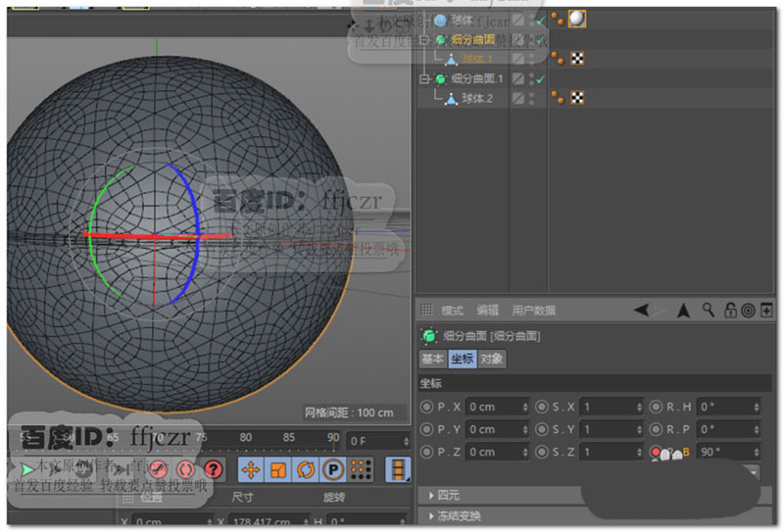Viewport: 784px width, 532px height.
Task: Click the scale keyframe icon
Action: point(277,469)
